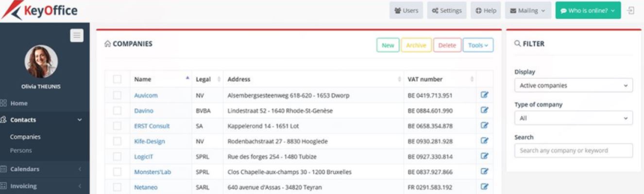
Task: Check the Netaneo row checkbox
Action: point(117,187)
